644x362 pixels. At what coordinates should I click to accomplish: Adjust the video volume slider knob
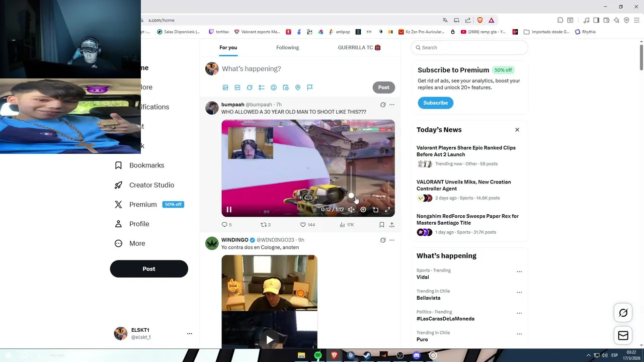(351, 196)
